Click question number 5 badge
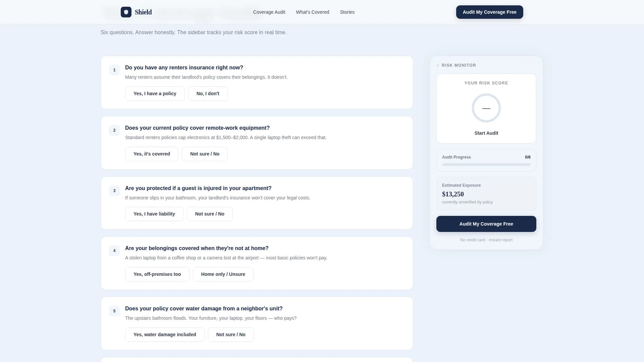The image size is (644, 362). [114, 311]
